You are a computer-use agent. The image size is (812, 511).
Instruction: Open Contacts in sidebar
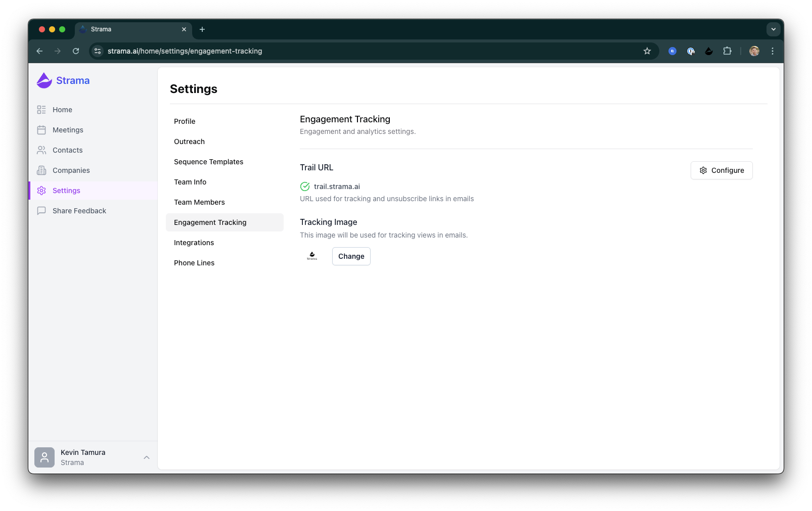pyautogui.click(x=93, y=150)
